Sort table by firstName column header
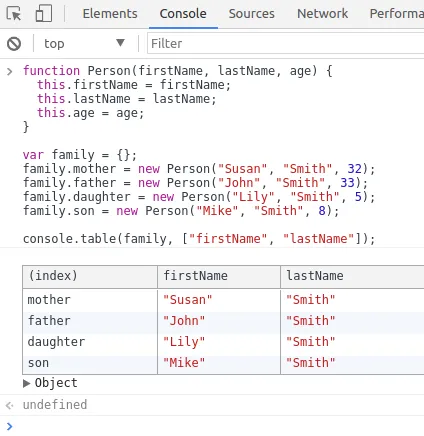The height and width of the screenshot is (436, 424). tap(219, 277)
